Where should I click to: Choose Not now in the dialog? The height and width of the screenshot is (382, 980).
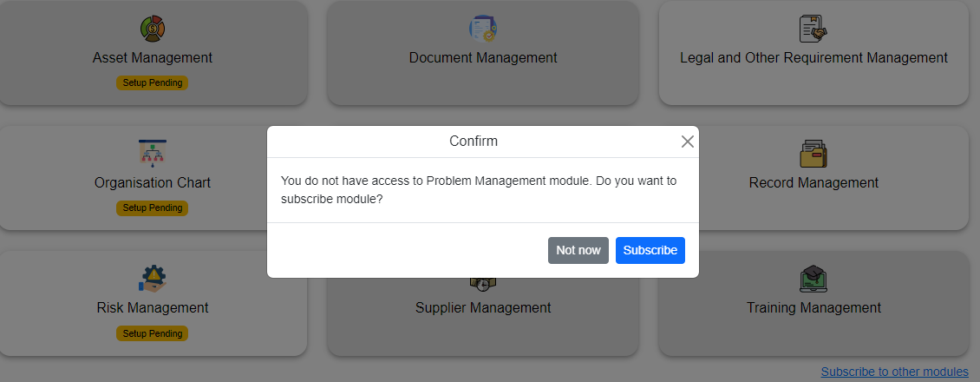pyautogui.click(x=578, y=250)
